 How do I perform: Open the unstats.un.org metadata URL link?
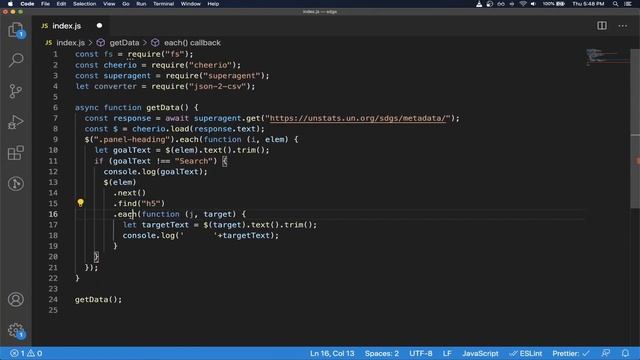pos(358,118)
